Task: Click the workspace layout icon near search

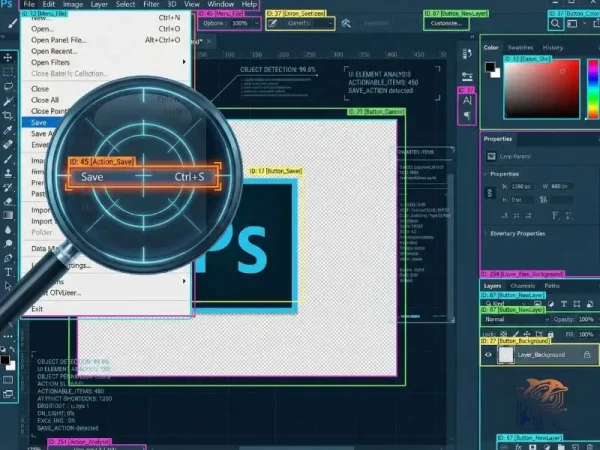Action: pos(572,24)
